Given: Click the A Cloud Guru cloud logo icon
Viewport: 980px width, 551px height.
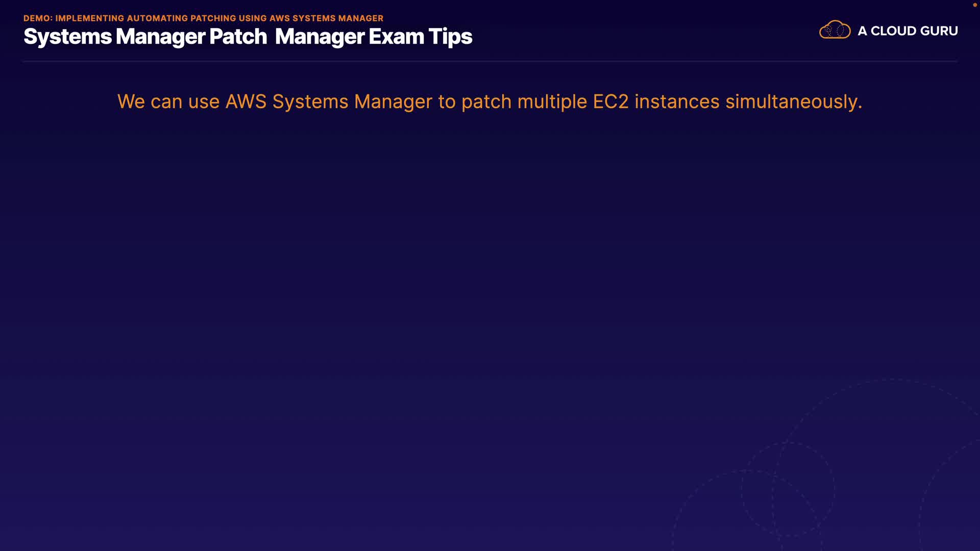Looking at the screenshot, I should (x=835, y=30).
